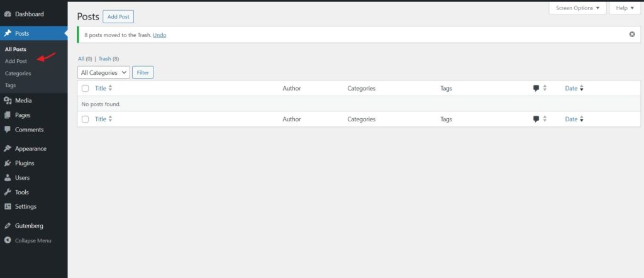The image size is (644, 278).
Task: Select Add Post in sidebar submenu
Action: pyautogui.click(x=16, y=61)
